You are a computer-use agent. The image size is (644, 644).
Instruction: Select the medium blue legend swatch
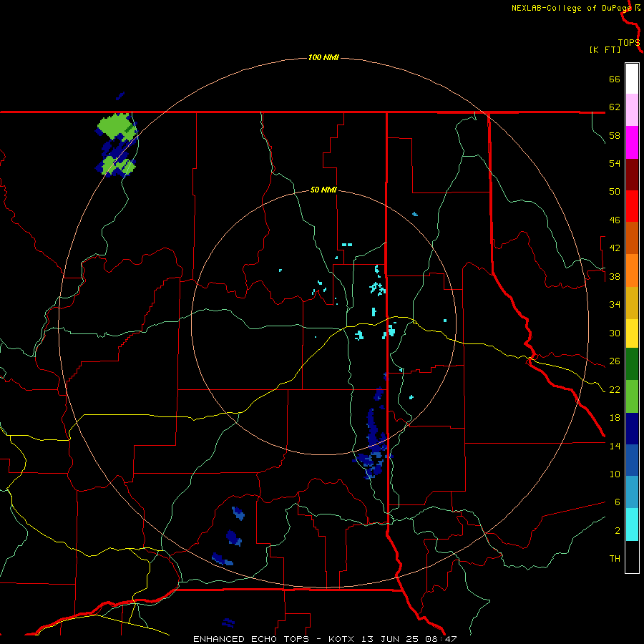pos(632,460)
